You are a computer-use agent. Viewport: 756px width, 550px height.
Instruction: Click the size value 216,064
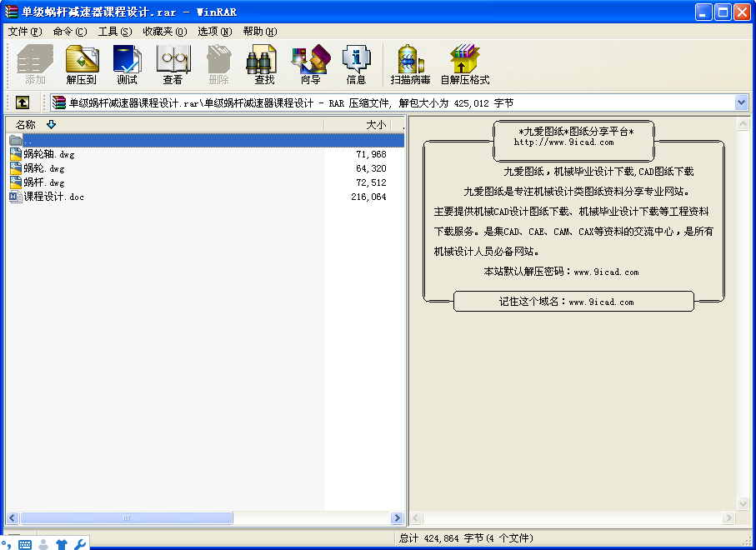coord(369,197)
